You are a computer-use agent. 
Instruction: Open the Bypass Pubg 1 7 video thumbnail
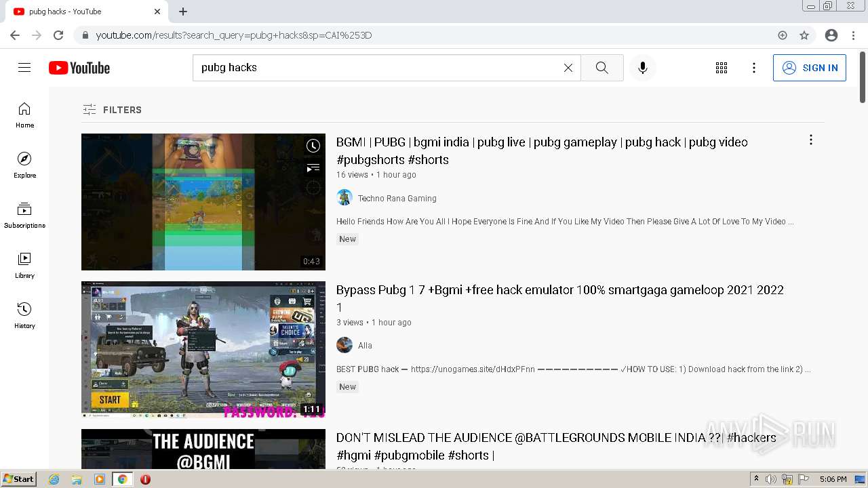click(203, 350)
